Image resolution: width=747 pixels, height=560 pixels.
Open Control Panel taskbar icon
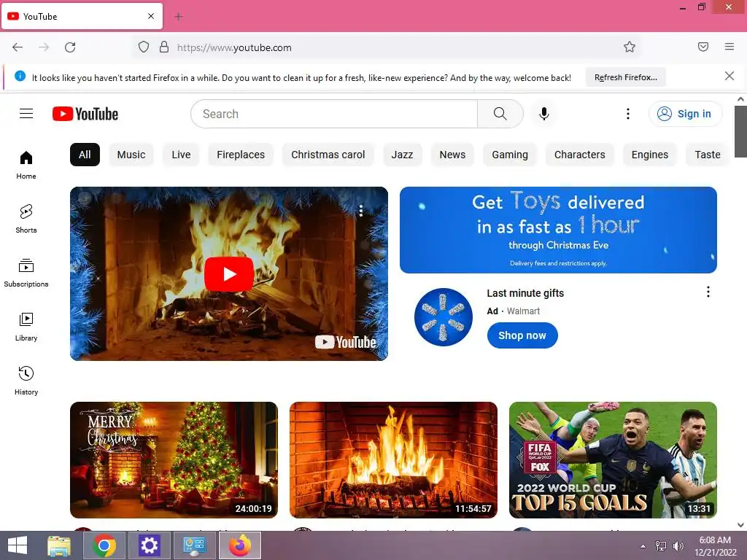tap(194, 545)
